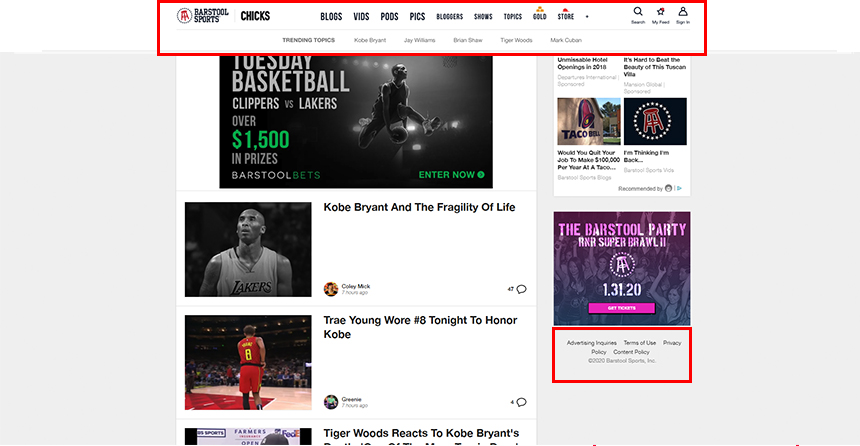Open Tiger Woods Reacts headline

(421, 437)
